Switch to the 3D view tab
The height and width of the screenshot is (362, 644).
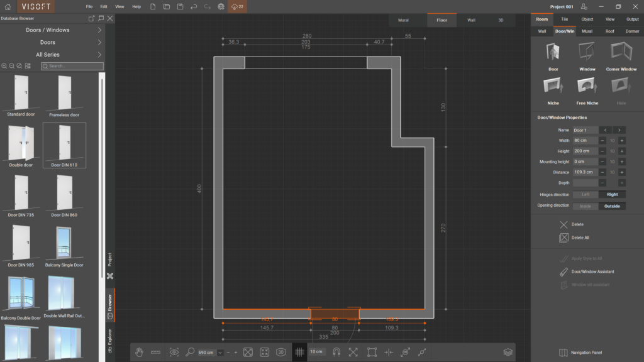(x=501, y=20)
